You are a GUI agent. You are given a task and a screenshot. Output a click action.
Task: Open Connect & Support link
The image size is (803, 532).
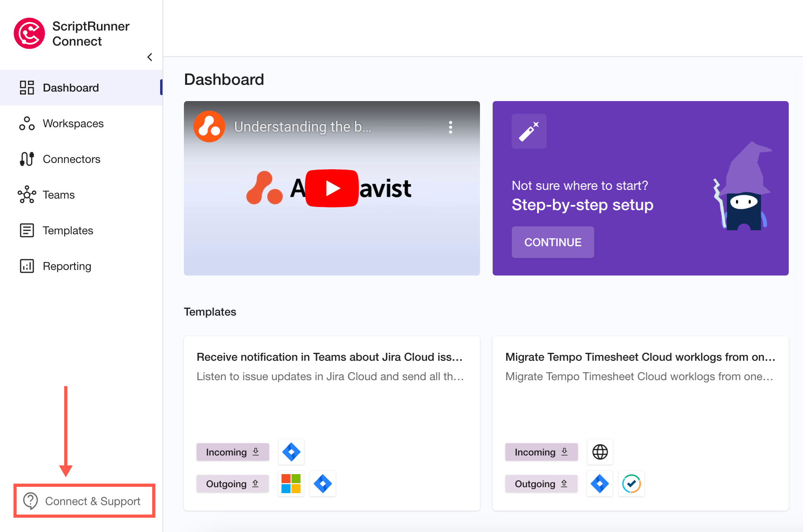pyautogui.click(x=84, y=501)
